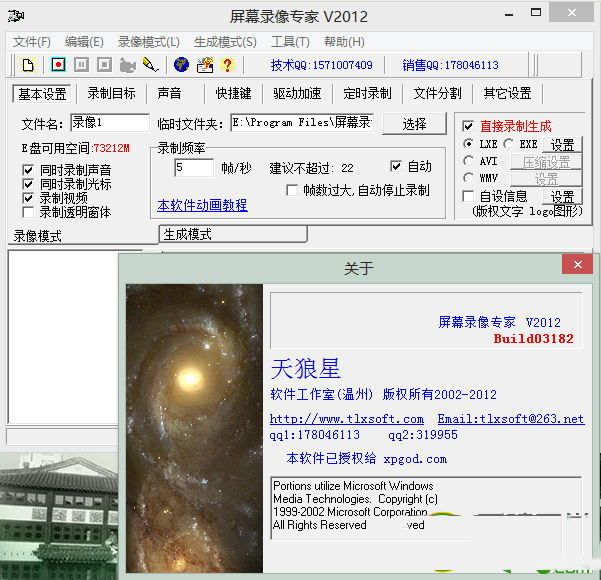
Task: Switch to the 声音 tab
Action: click(169, 93)
